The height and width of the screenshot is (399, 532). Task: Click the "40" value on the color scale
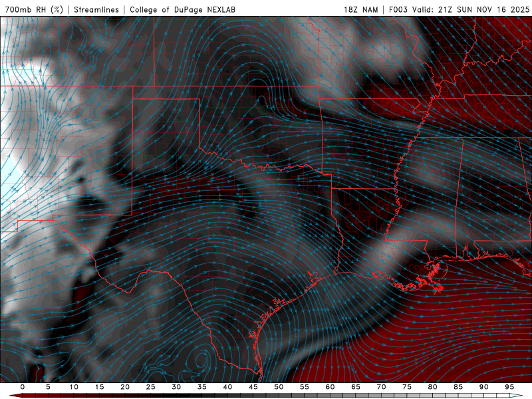tap(227, 387)
